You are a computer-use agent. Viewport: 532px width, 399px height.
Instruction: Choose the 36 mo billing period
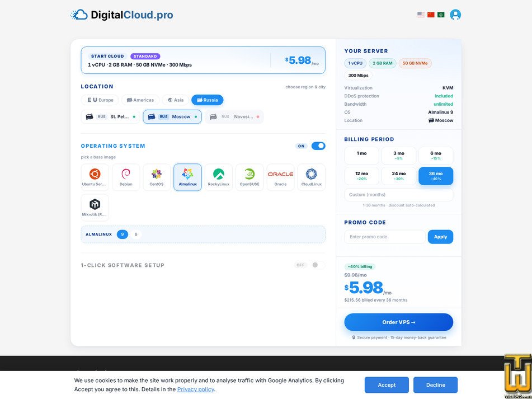pyautogui.click(x=436, y=176)
